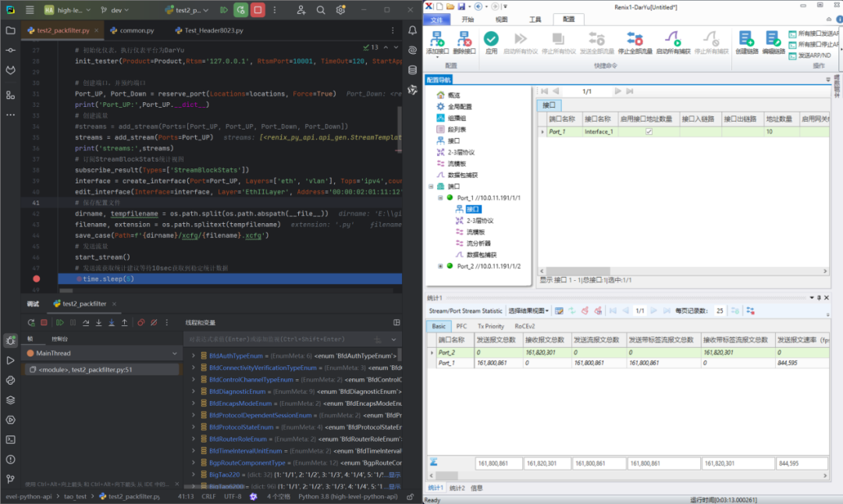Expand the BfdAuthTypeEnum variable
This screenshot has height=504, width=843.
click(x=194, y=355)
